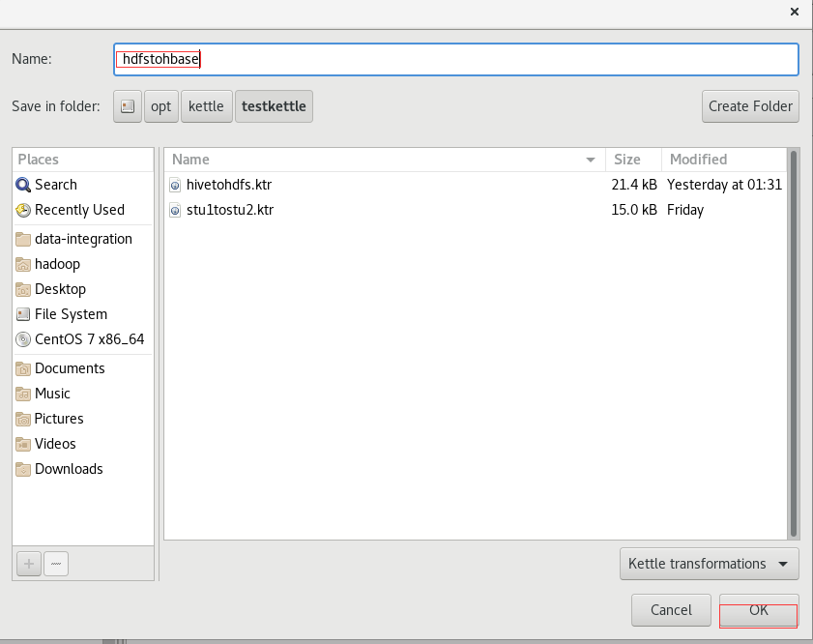Viewport: 813px width, 644px height.
Task: Add bookmark with the plus button
Action: [x=29, y=564]
